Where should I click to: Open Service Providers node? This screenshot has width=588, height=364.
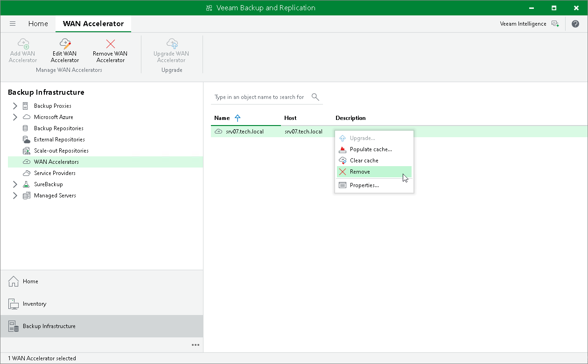point(55,173)
